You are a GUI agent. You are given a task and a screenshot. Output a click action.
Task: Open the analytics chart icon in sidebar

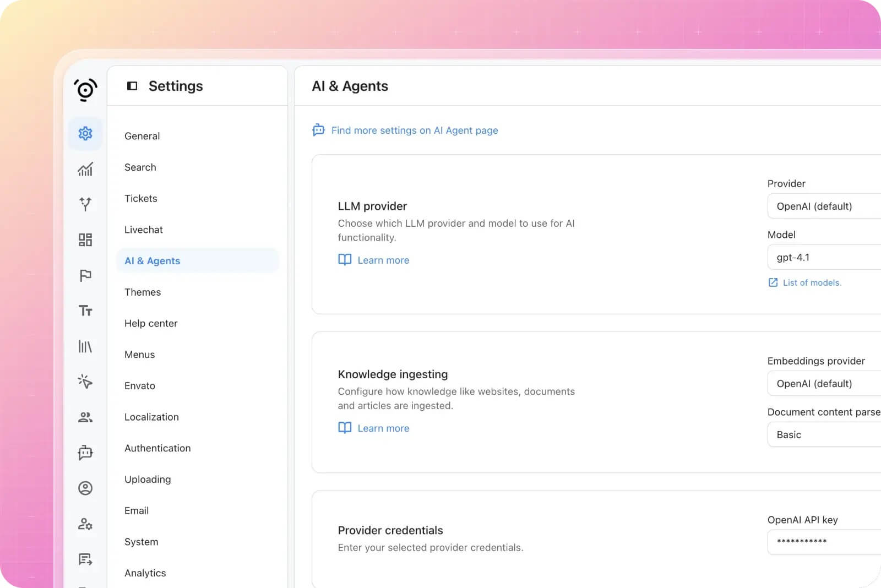85,169
